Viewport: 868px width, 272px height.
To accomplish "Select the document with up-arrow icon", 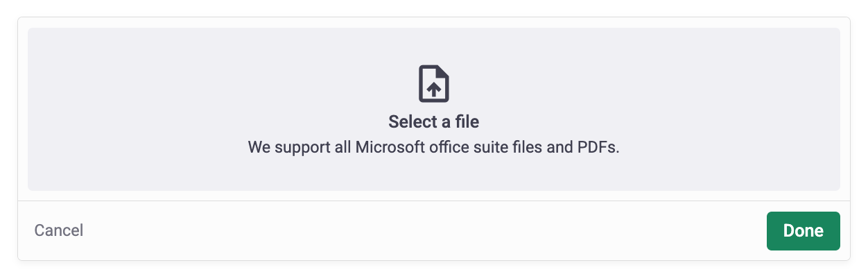I will click(434, 84).
